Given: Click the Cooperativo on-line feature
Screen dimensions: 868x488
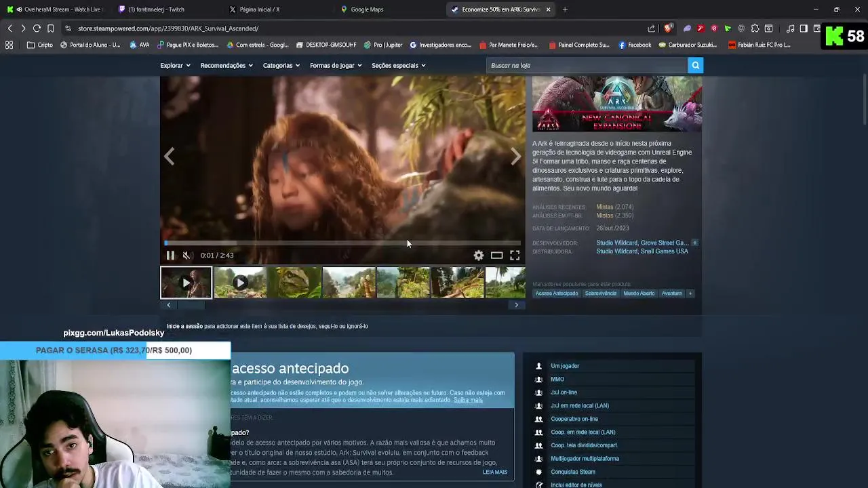Looking at the screenshot, I should pyautogui.click(x=574, y=419).
